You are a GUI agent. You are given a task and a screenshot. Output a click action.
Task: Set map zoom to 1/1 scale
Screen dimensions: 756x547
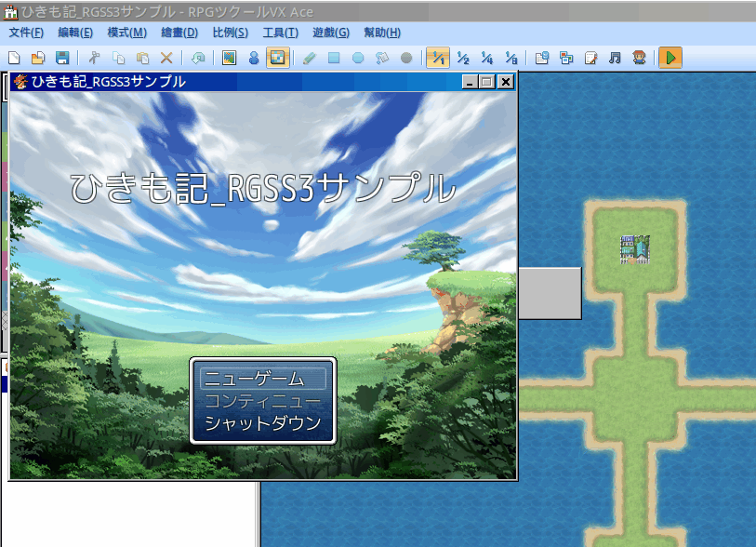tap(438, 58)
